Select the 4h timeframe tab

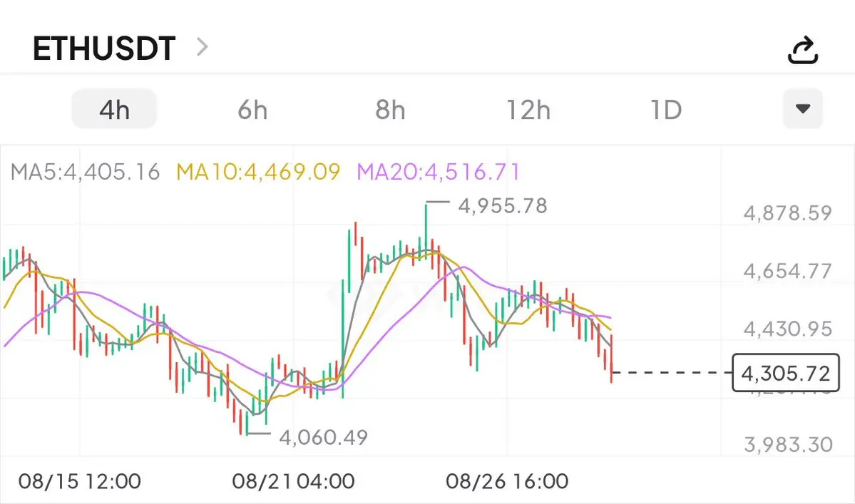tap(115, 109)
